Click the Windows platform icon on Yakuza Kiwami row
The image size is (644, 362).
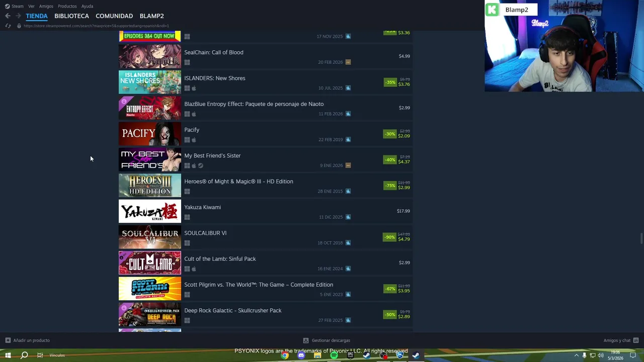[x=187, y=217]
